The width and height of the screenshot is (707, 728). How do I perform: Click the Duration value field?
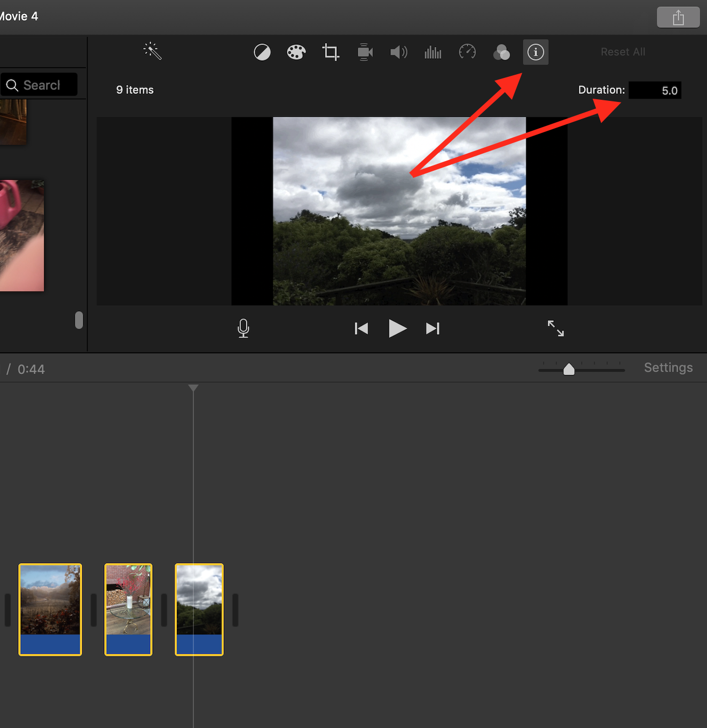pos(655,90)
